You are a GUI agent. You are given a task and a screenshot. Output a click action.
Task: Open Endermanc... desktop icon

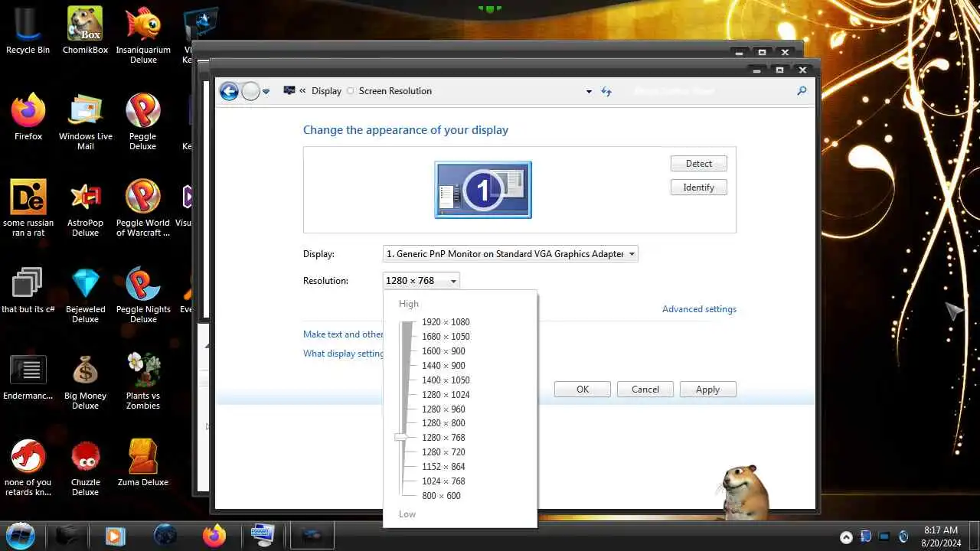coord(28,377)
